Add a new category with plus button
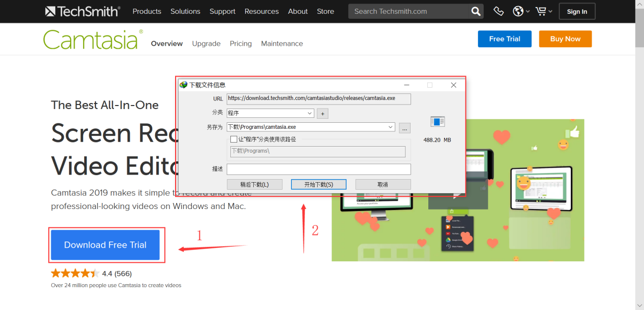Image resolution: width=644 pixels, height=310 pixels. [x=322, y=114]
